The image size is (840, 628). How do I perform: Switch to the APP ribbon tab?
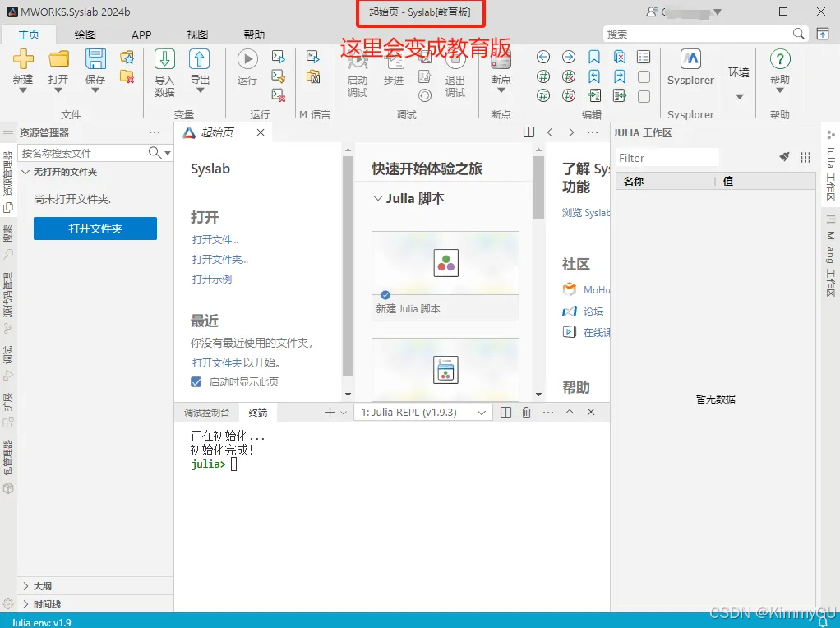coord(141,35)
